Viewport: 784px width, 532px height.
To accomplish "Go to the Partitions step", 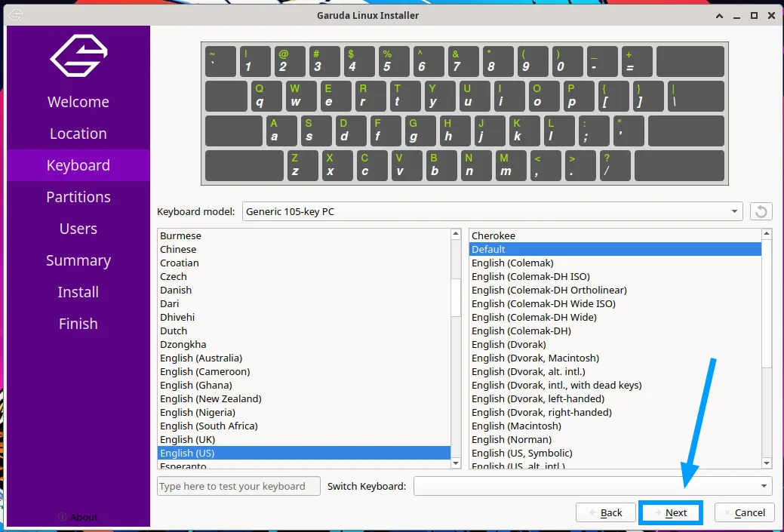I will (x=78, y=197).
